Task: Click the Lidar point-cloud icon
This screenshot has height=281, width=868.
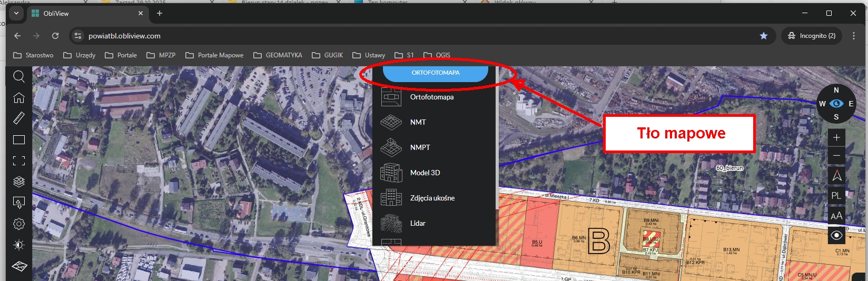Action: point(391,223)
